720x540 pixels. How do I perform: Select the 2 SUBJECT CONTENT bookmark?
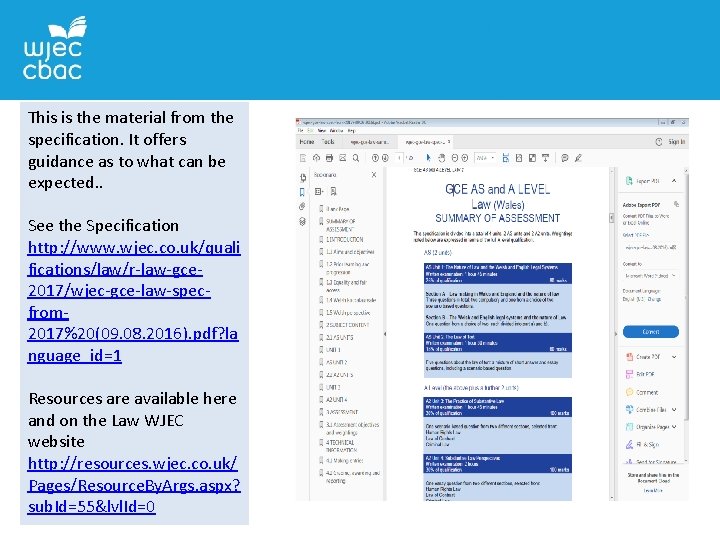(x=348, y=325)
